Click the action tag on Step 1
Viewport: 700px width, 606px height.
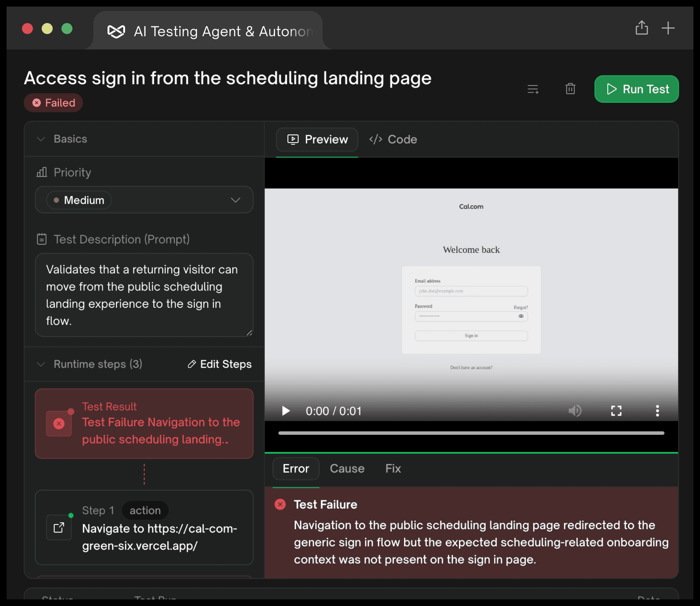(x=145, y=510)
